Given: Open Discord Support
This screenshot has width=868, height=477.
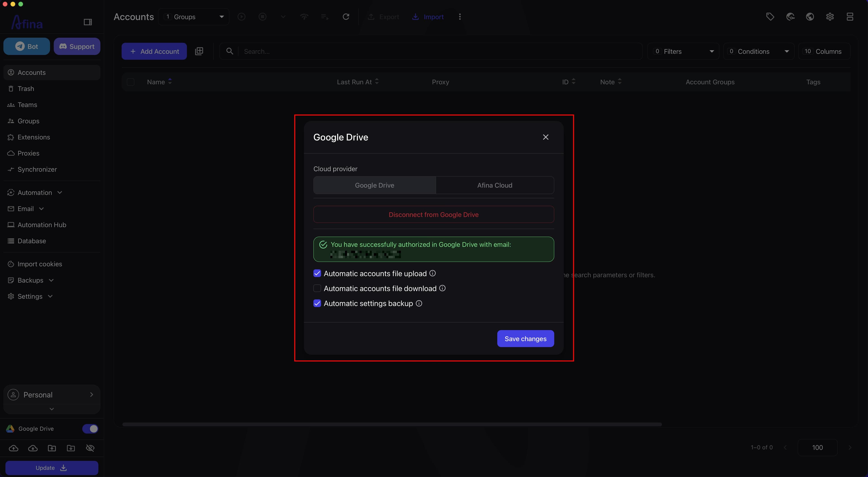Looking at the screenshot, I should pos(77,46).
